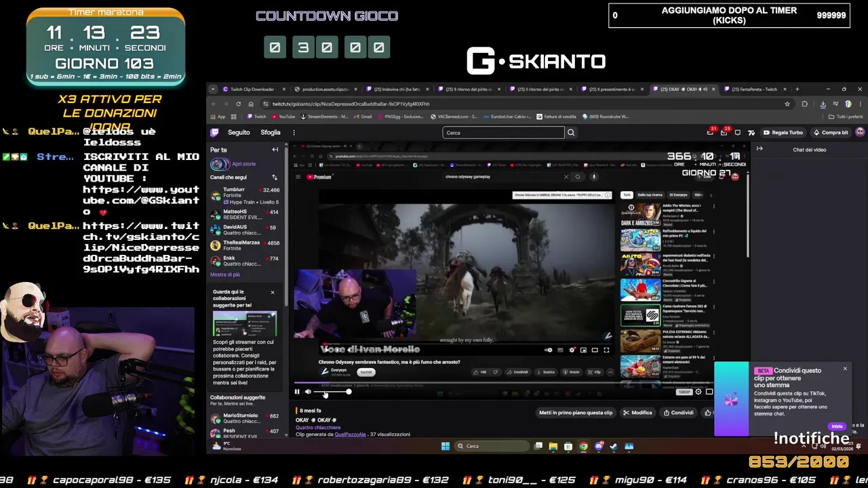The image size is (868, 488).
Task: Mute the clip volume speaker icon
Action: pos(308,392)
